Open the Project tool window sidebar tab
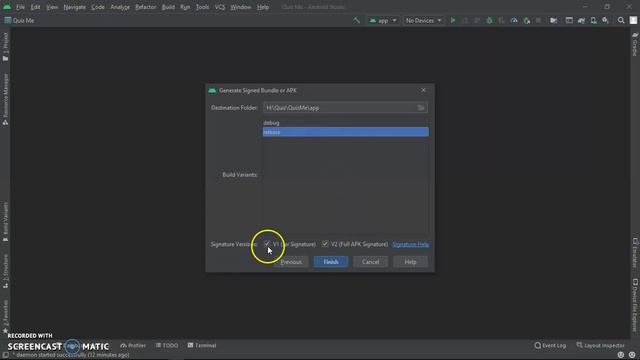640x360 pixels. 5,47
